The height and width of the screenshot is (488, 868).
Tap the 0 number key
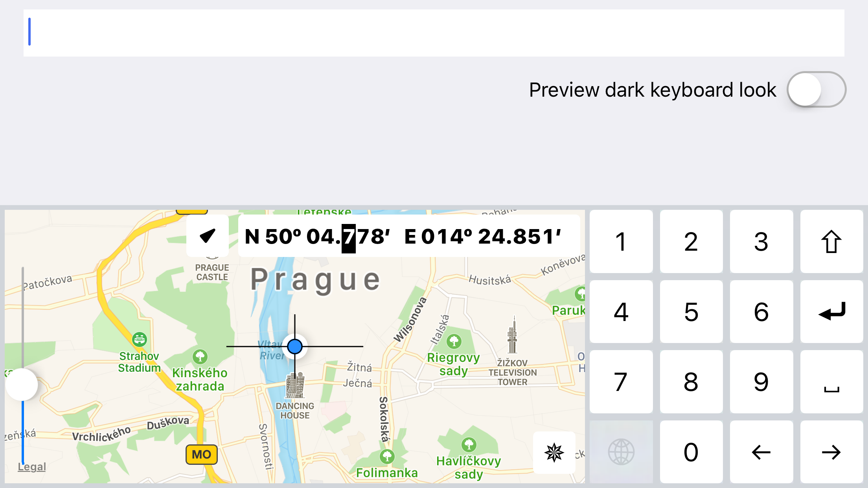click(x=691, y=452)
